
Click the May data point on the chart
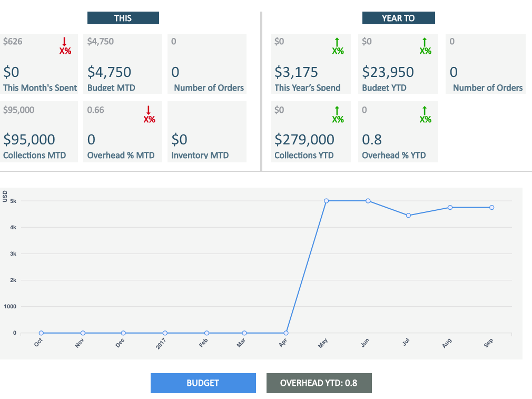327,201
